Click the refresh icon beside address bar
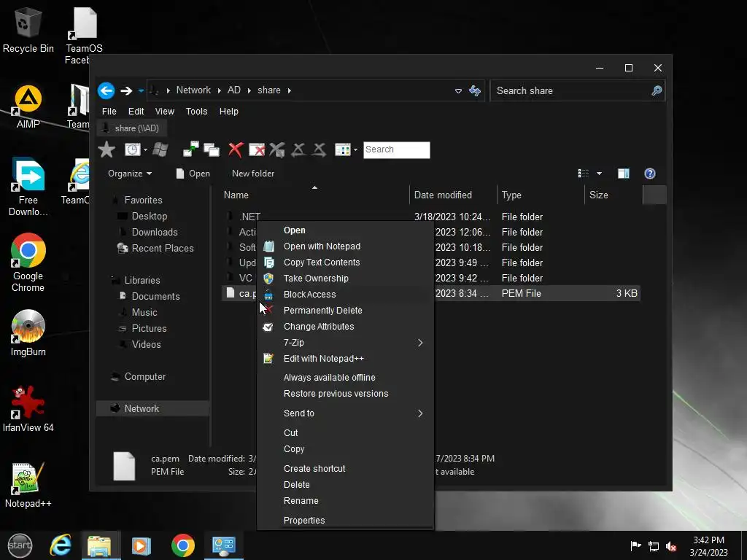The width and height of the screenshot is (747, 560). pos(475,90)
